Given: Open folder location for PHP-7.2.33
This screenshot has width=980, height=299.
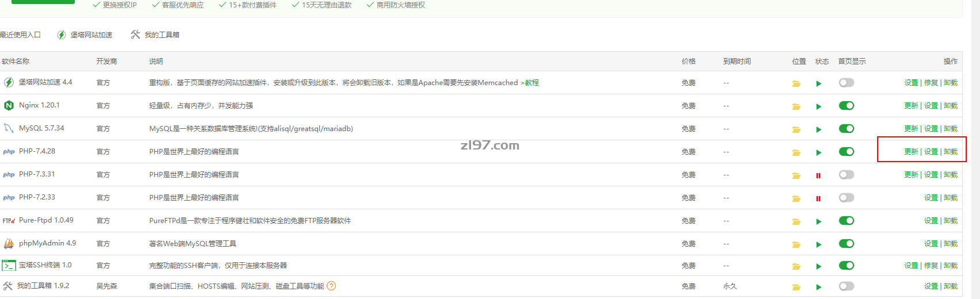Looking at the screenshot, I should point(796,198).
